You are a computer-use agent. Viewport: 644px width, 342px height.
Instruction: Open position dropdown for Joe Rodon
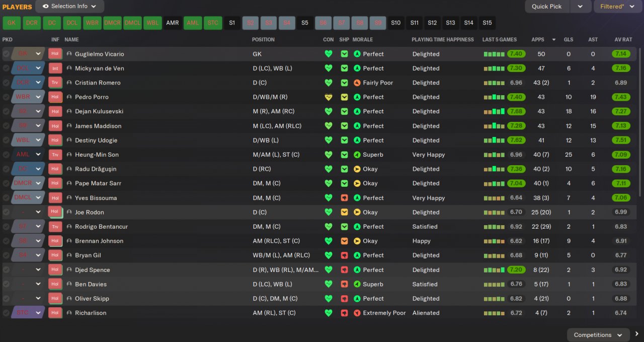coord(38,212)
